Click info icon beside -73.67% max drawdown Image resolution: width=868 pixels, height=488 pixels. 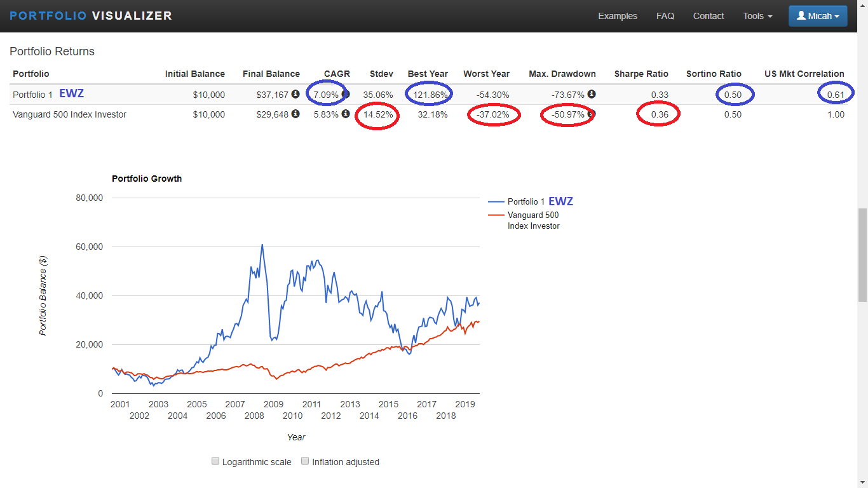[x=592, y=94]
